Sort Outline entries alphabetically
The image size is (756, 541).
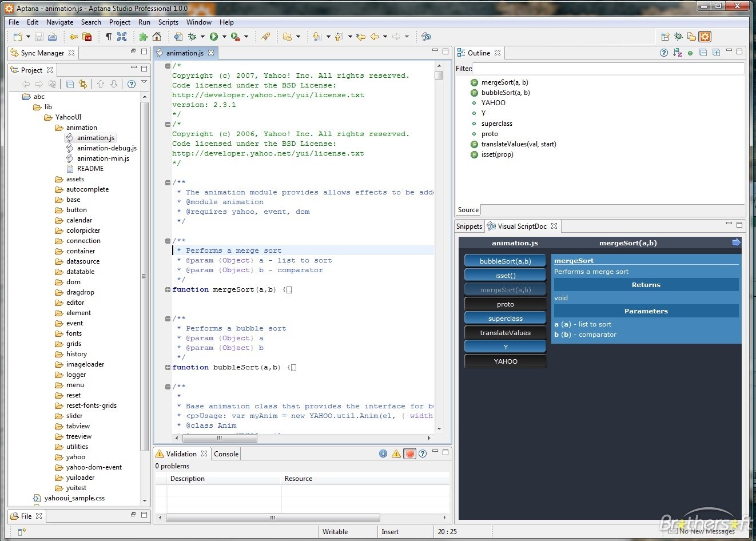coord(677,53)
